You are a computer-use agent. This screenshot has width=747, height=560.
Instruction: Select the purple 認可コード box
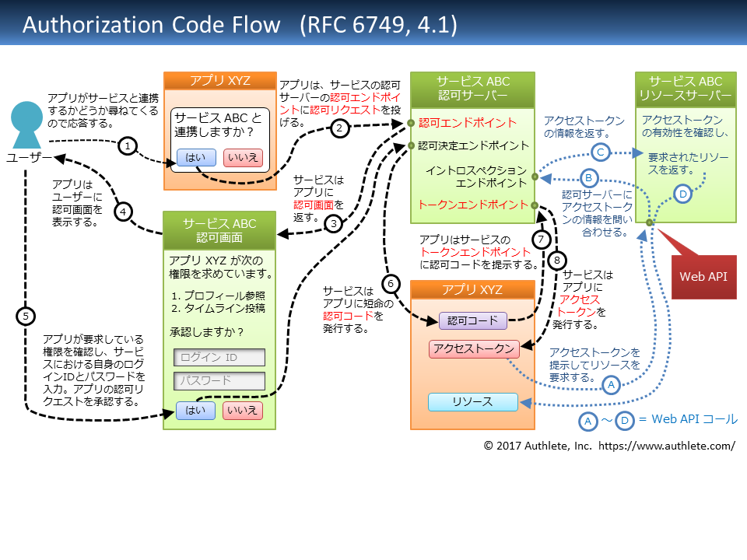472,321
